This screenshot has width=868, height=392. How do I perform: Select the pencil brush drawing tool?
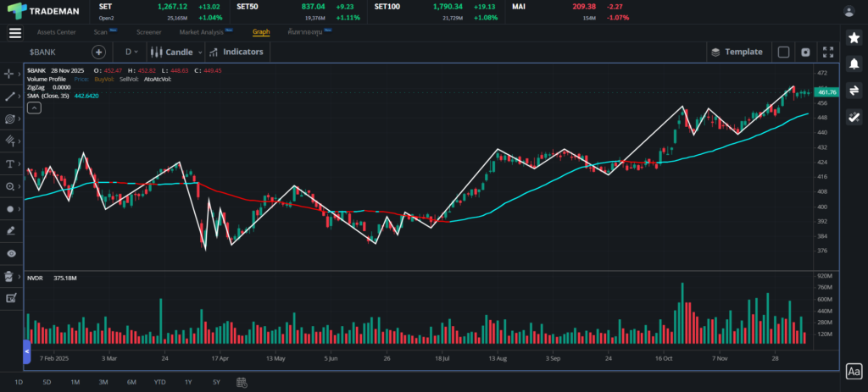click(9, 231)
